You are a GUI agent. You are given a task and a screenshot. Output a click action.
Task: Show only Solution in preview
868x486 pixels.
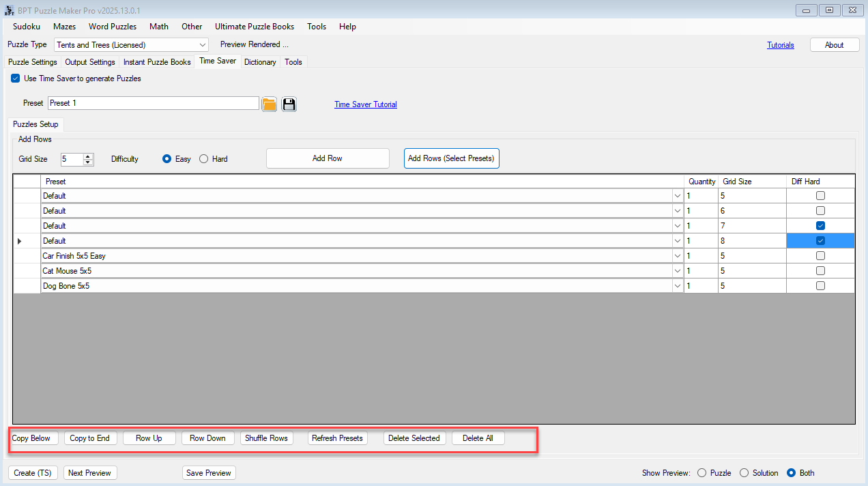click(x=744, y=473)
